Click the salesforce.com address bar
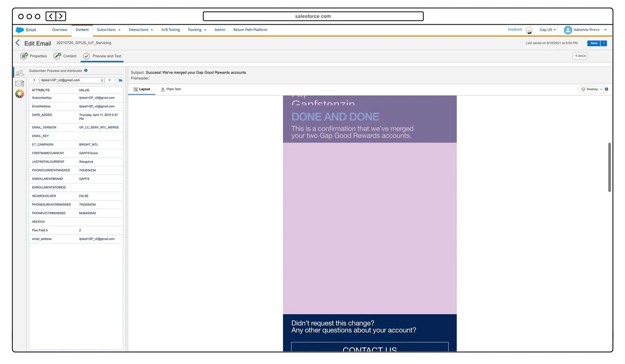Screen dimensions: 625x364 313,16
